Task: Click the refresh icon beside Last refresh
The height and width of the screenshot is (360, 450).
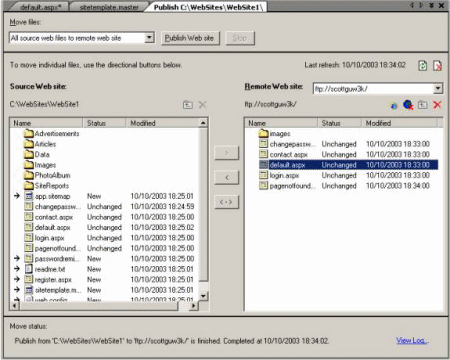Action: coord(423,65)
